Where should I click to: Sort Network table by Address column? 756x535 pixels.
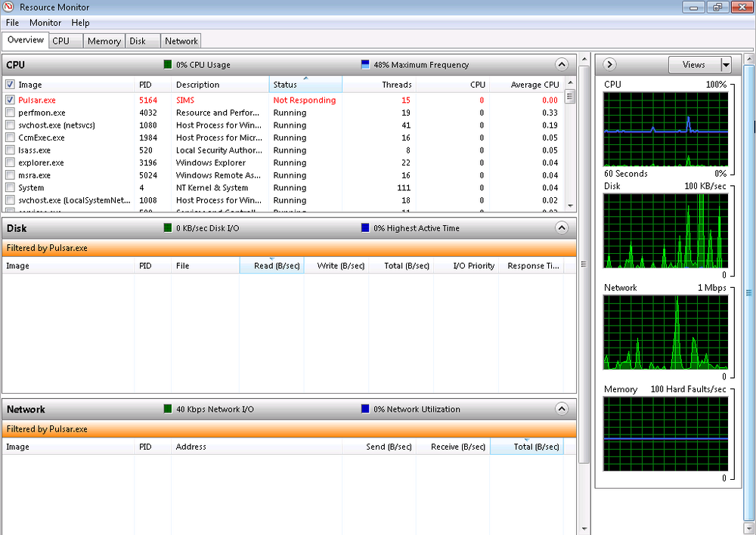pos(256,447)
